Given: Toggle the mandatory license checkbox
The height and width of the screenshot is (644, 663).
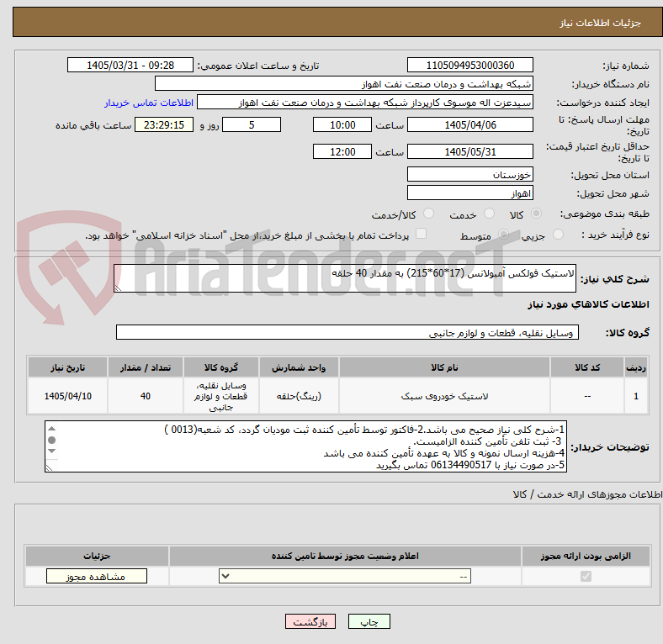Looking at the screenshot, I should 586,576.
